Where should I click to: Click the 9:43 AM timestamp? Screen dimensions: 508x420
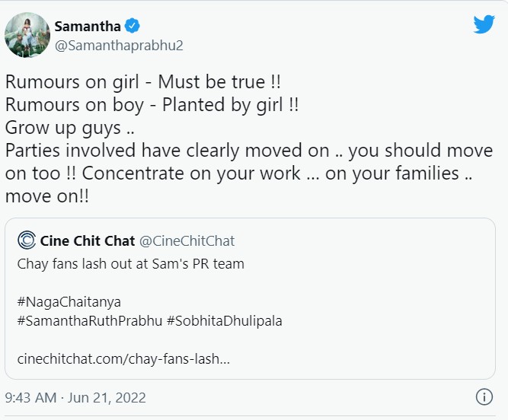coord(31,397)
